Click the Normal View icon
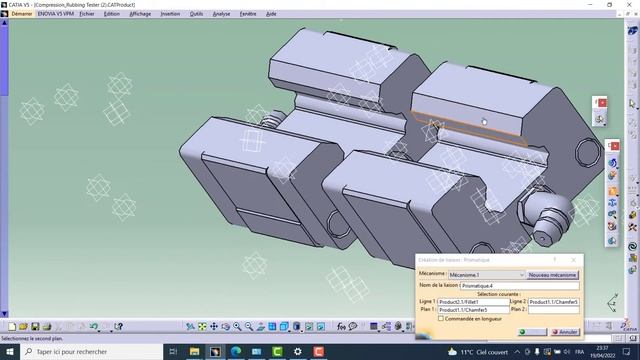Viewport: 640px width, 360px height. point(260,327)
